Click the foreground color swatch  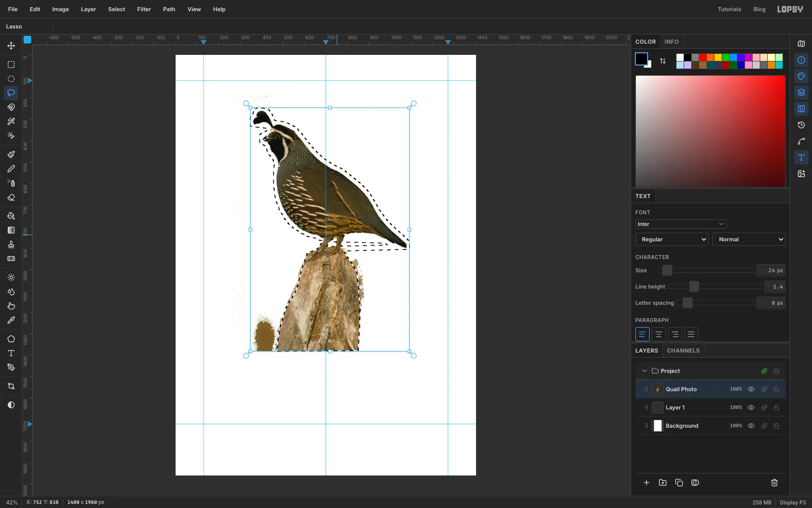pyautogui.click(x=641, y=59)
